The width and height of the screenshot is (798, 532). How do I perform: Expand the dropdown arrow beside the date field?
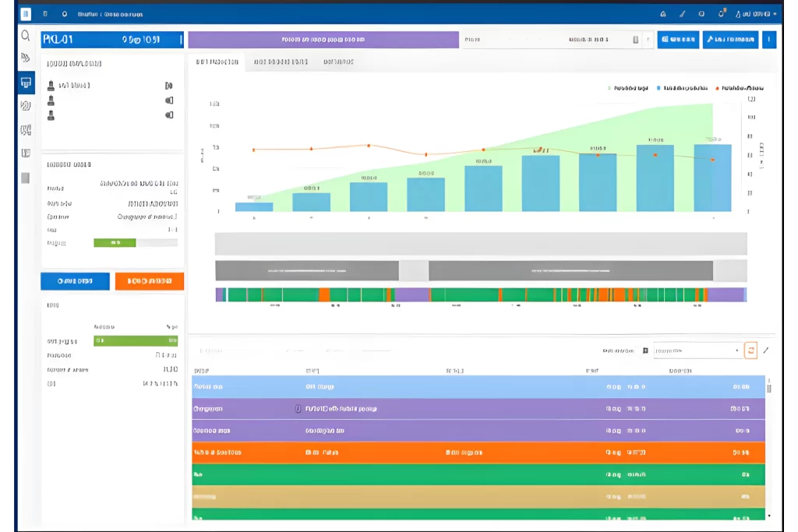(x=648, y=40)
